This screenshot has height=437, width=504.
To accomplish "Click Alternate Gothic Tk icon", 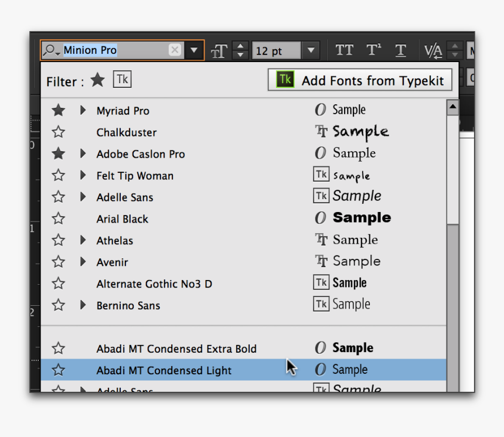I will pos(321,282).
